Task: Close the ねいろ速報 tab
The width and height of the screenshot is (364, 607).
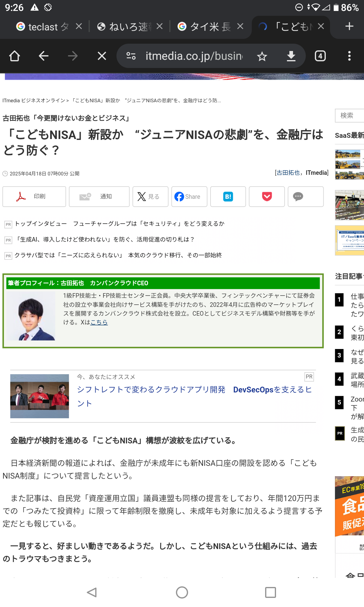Action: point(160,27)
